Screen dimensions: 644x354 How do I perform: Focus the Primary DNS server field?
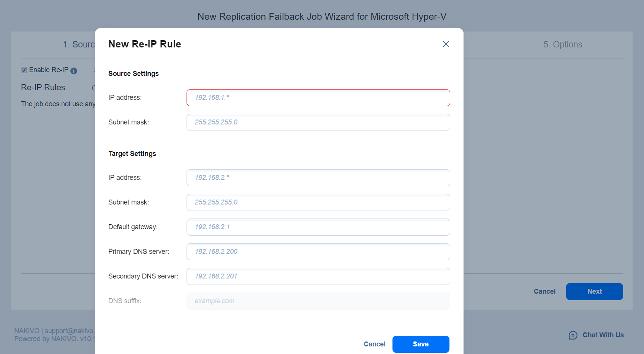point(318,252)
